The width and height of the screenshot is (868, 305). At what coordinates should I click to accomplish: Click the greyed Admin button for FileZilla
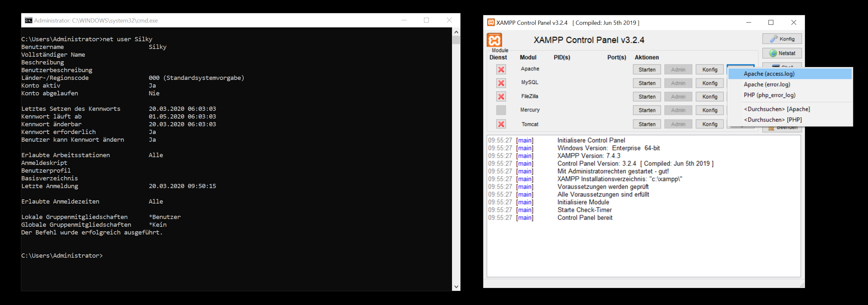coord(678,96)
